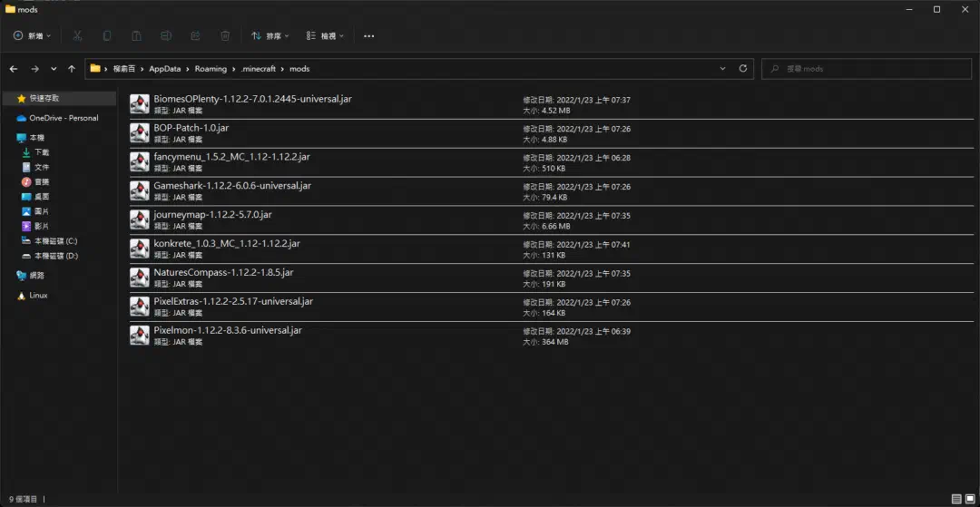Click the Copy icon in toolbar
The height and width of the screenshot is (507, 980).
click(107, 36)
